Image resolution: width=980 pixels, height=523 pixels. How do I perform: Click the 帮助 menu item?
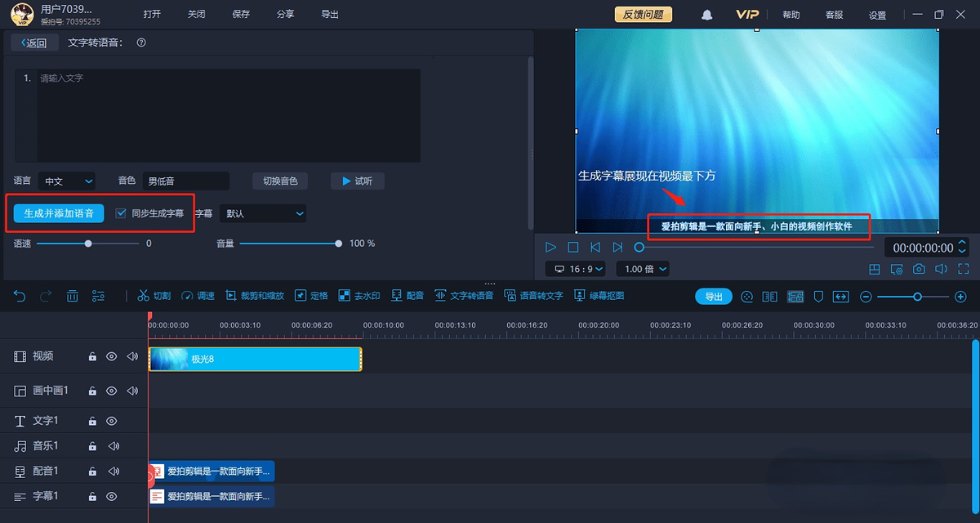pyautogui.click(x=790, y=14)
